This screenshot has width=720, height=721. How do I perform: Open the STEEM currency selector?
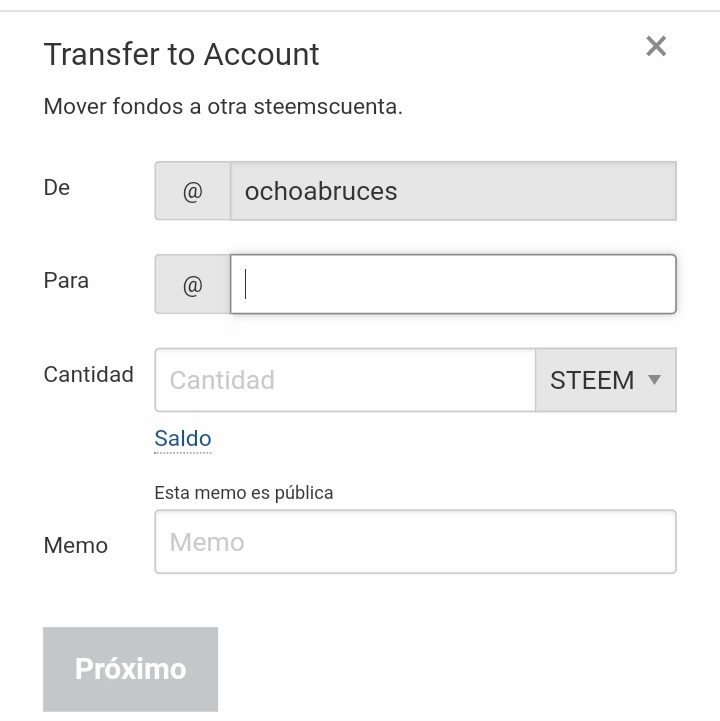[604, 380]
